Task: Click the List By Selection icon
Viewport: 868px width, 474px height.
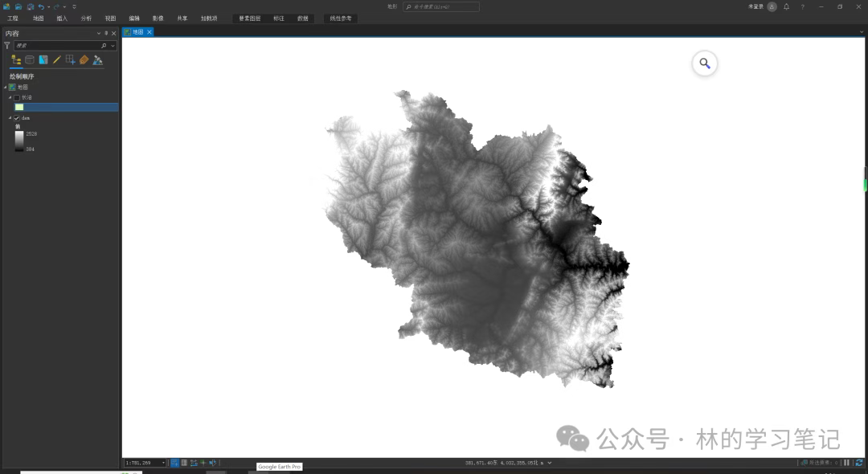Action: [43, 59]
